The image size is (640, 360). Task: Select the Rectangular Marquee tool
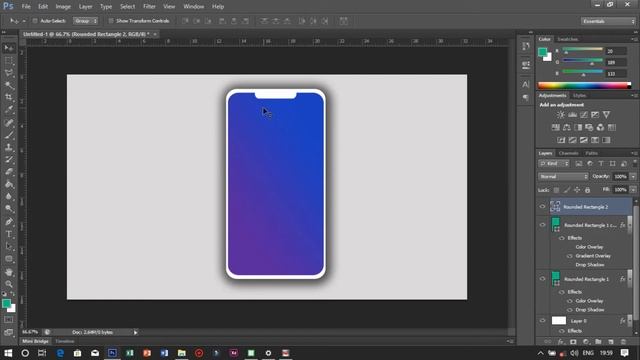(x=9, y=61)
